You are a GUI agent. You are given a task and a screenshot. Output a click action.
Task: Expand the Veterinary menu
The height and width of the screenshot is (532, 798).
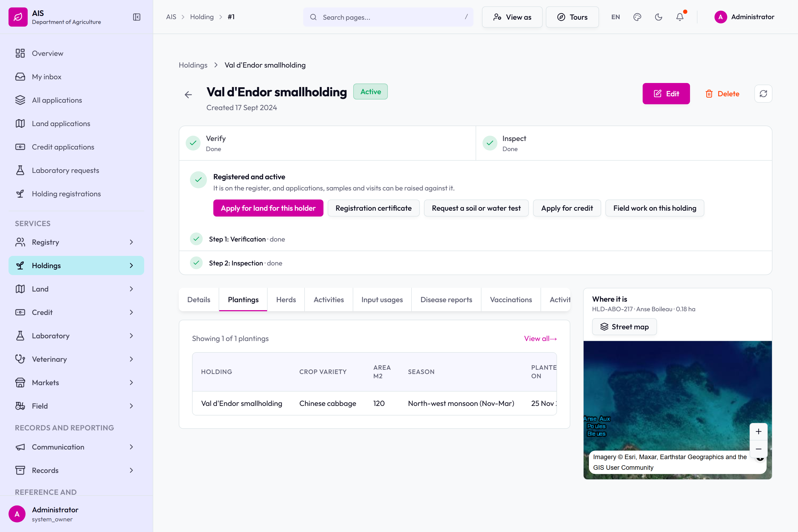(76, 359)
